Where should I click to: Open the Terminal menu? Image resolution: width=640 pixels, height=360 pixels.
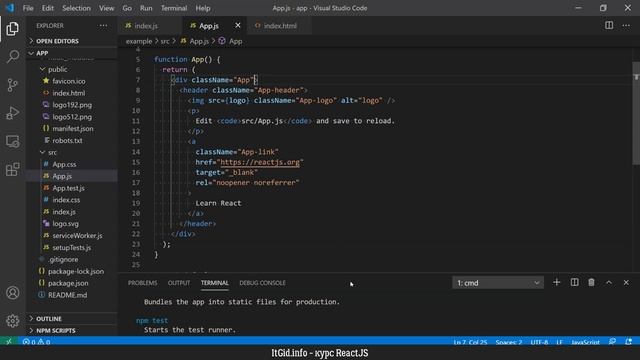pos(174,8)
